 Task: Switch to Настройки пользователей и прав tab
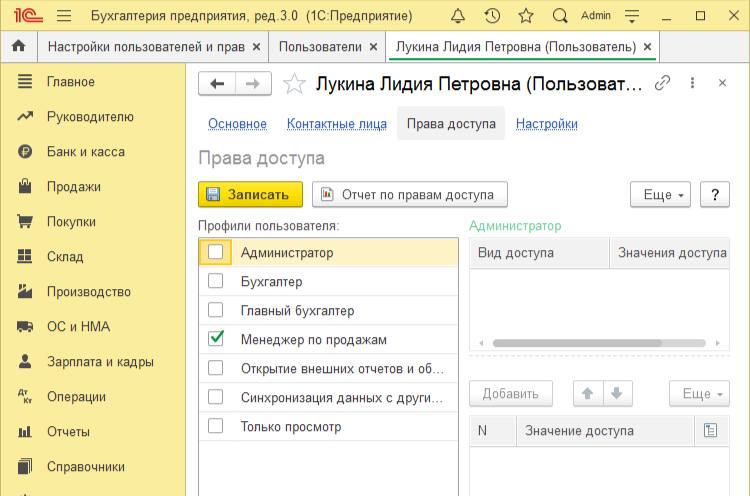click(x=146, y=47)
